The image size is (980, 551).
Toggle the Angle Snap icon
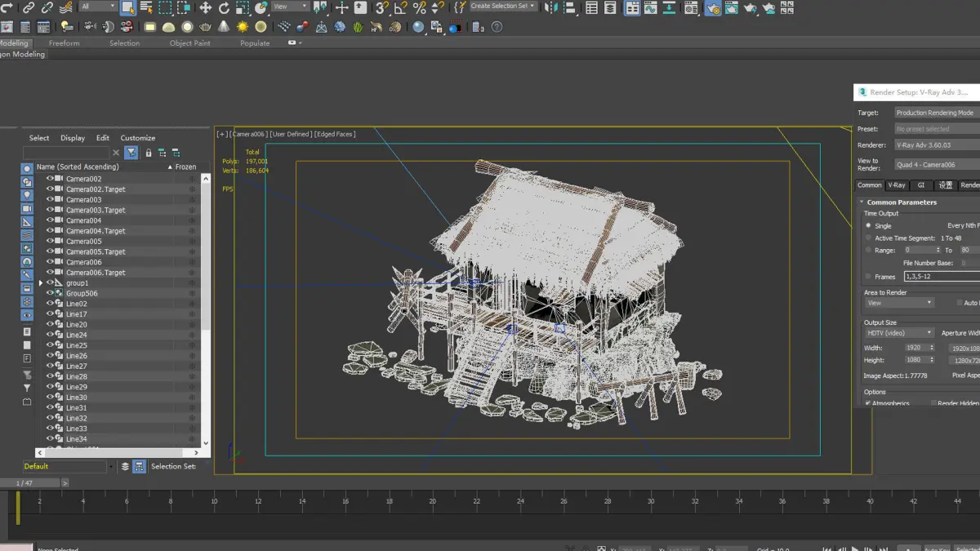pos(400,8)
